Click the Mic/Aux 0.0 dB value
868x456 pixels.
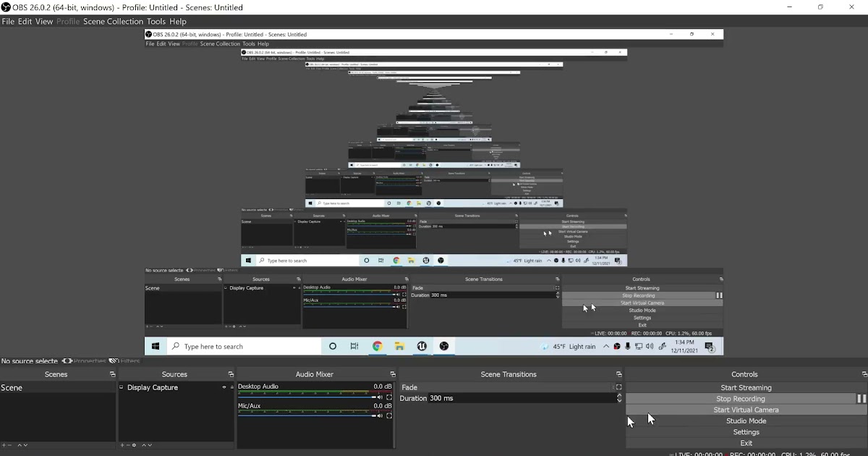pyautogui.click(x=383, y=406)
